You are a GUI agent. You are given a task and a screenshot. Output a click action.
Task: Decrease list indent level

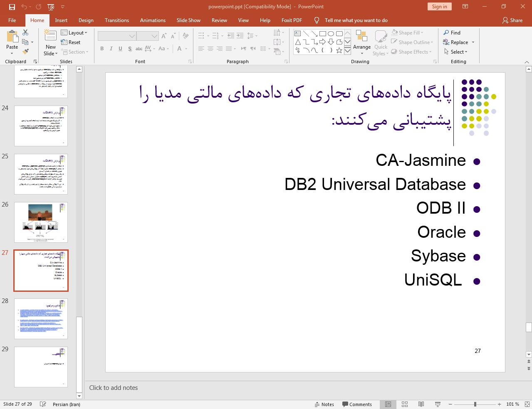(x=231, y=36)
